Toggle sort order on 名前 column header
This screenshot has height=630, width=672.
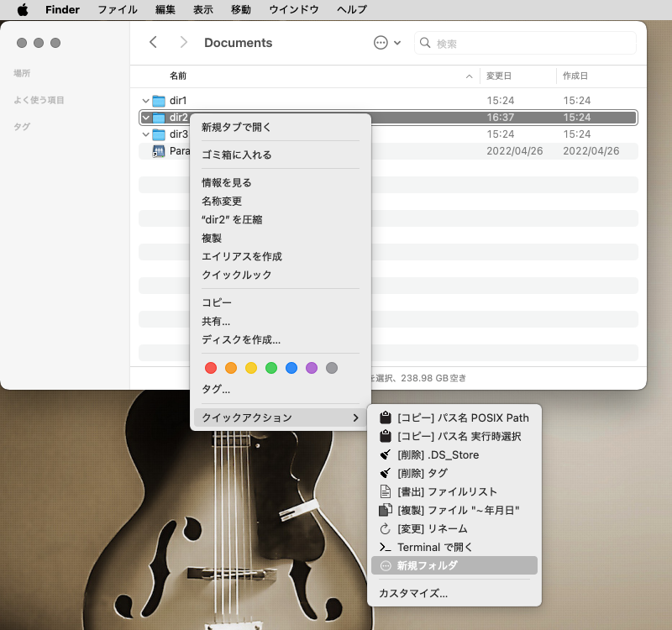pos(319,76)
